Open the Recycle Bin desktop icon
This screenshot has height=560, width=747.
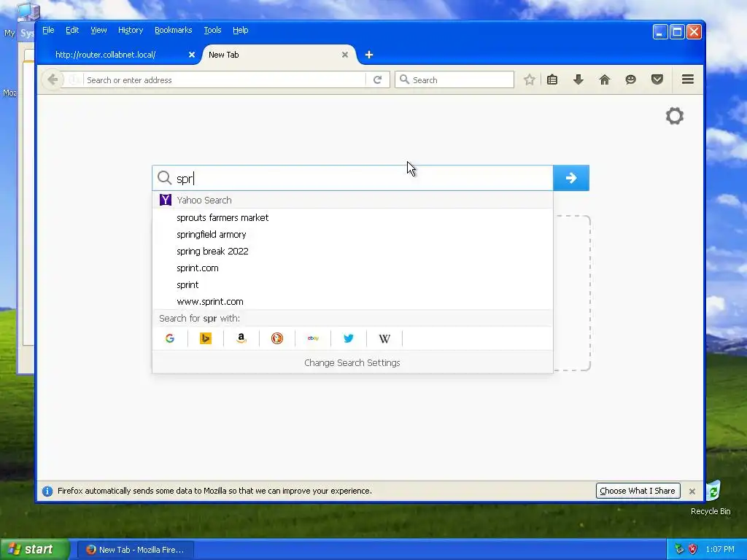coord(711,497)
